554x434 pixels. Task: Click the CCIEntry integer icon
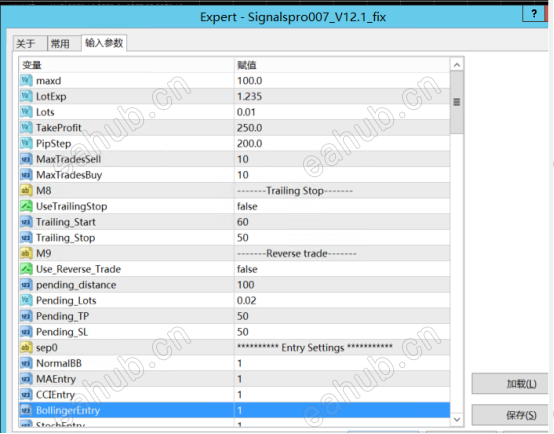click(x=26, y=394)
